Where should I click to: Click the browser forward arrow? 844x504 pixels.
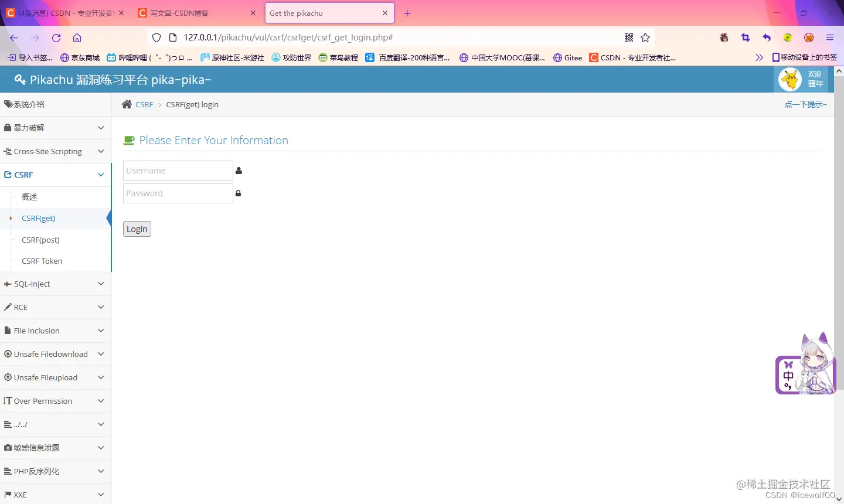35,38
